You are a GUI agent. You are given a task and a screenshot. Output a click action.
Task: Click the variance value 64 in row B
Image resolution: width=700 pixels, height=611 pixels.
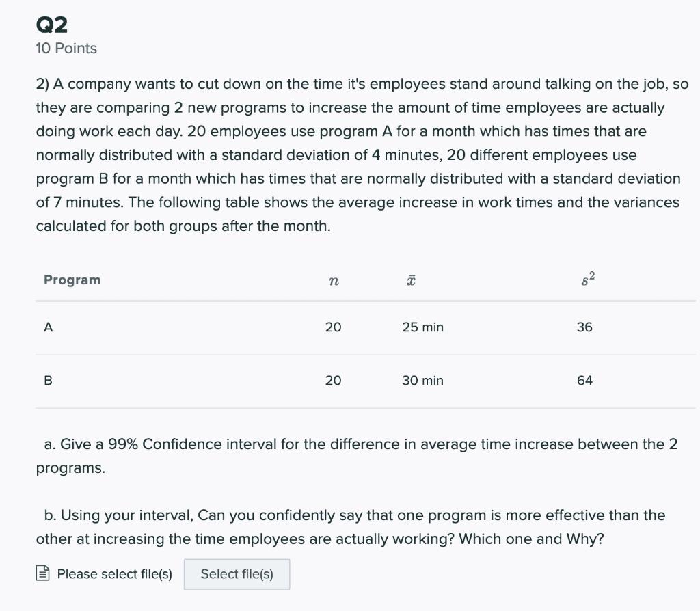pyautogui.click(x=584, y=380)
